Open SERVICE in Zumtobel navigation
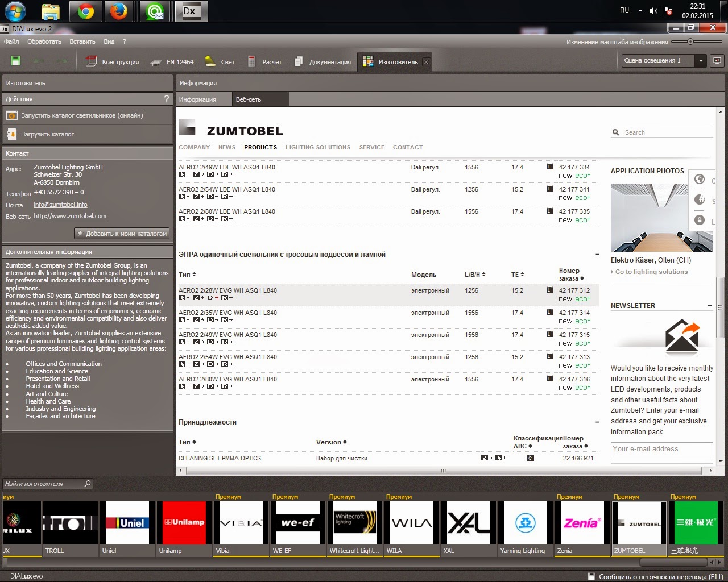728x582 pixels. click(x=372, y=147)
